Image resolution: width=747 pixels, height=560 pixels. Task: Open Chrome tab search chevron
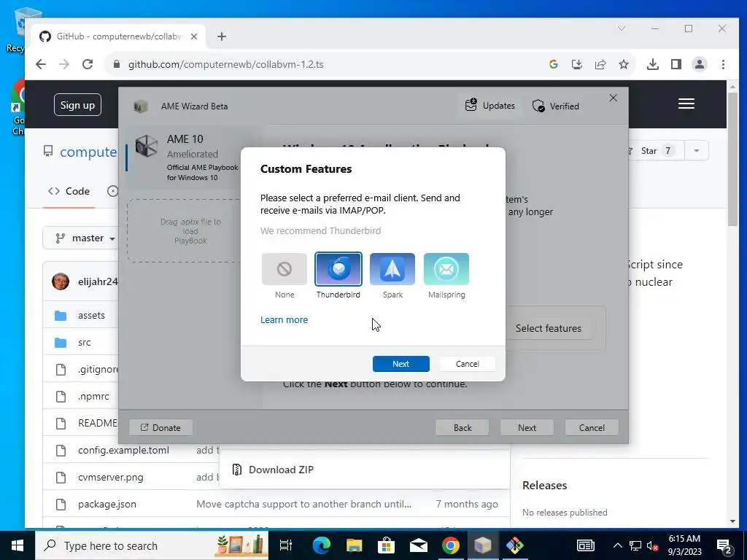tap(622, 28)
